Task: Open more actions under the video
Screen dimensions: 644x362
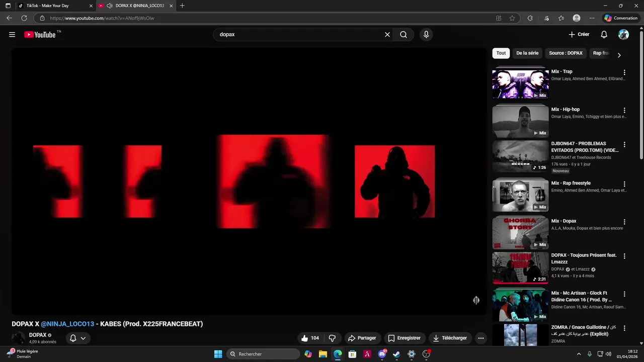Action: pos(481,338)
